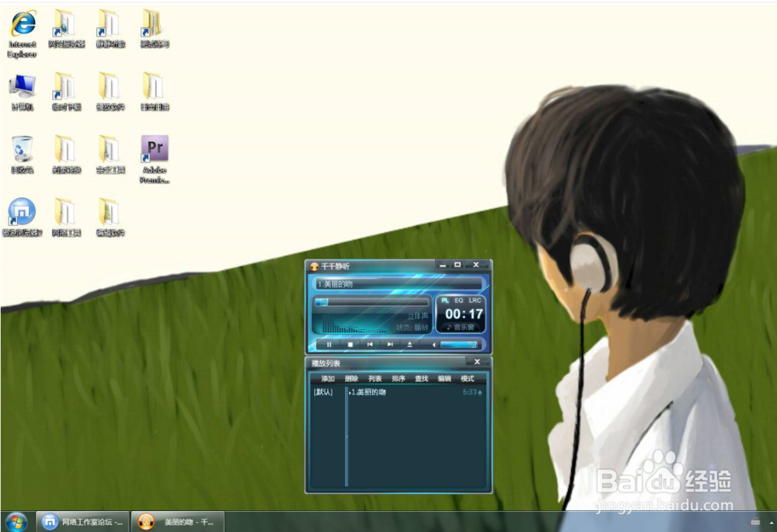Screen dimensions: 777x532
Task: Click the keyboard tray icon
Action: [x=756, y=522]
